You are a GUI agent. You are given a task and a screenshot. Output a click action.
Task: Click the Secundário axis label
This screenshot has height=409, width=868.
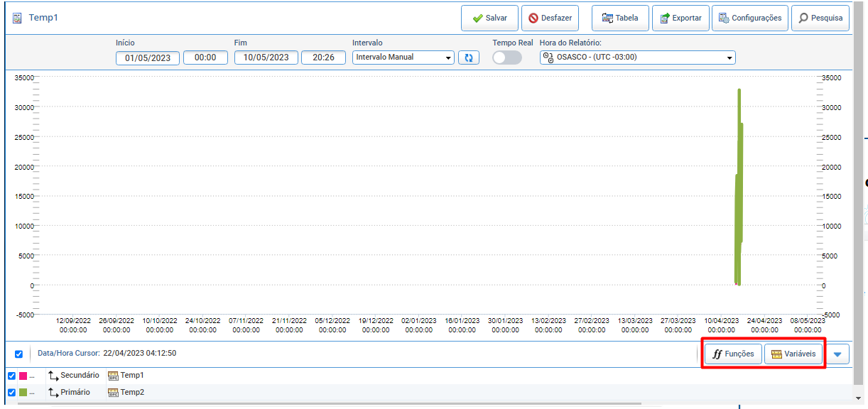(x=80, y=375)
